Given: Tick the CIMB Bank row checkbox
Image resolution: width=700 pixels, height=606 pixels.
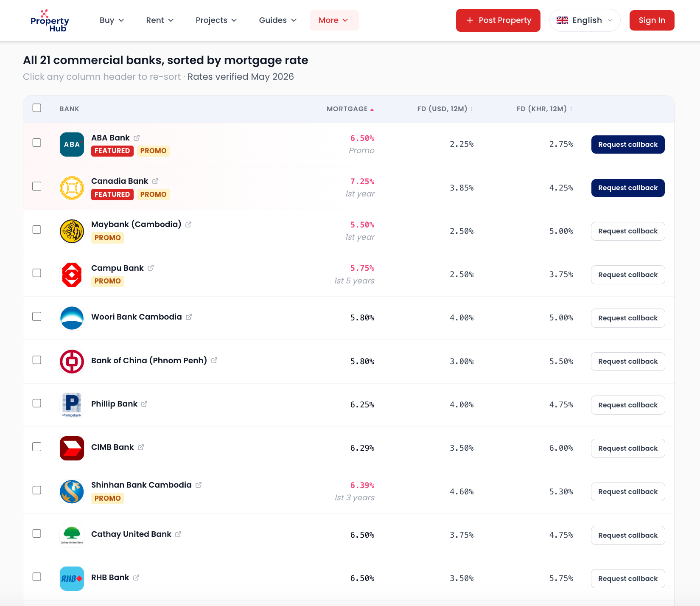Looking at the screenshot, I should click(37, 447).
